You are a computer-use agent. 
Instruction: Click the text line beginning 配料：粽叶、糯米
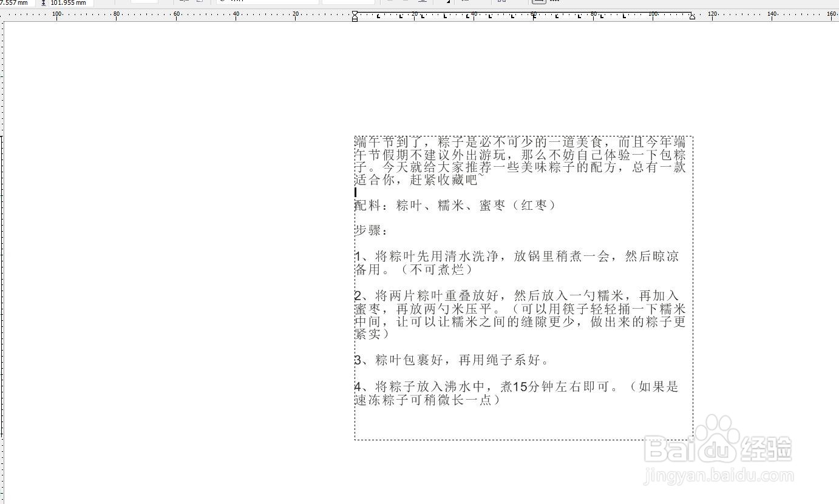[x=456, y=205]
